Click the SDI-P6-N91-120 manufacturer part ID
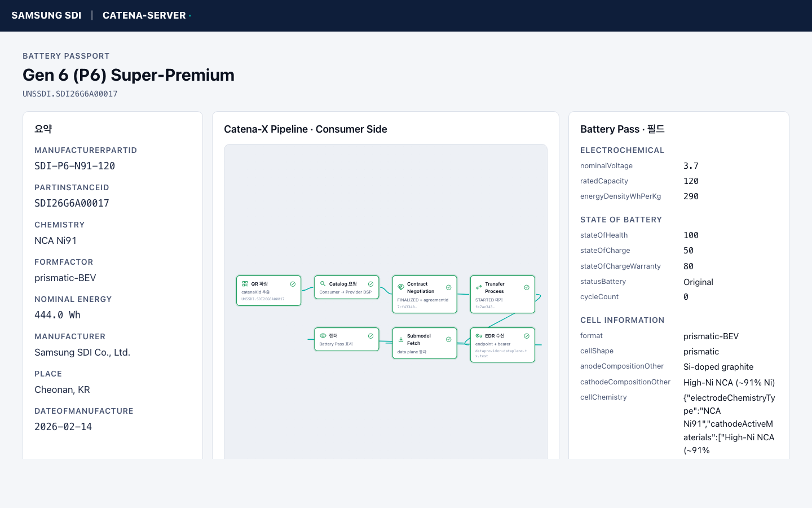 74,166
